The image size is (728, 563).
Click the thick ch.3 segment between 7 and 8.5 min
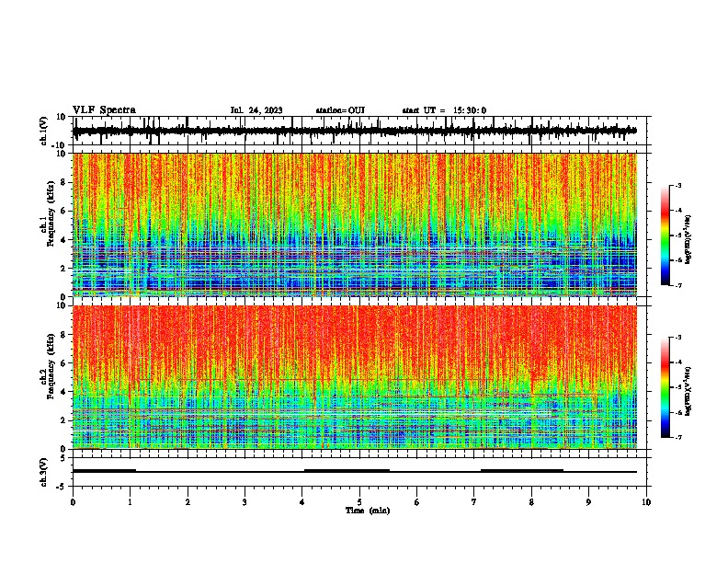coord(522,471)
